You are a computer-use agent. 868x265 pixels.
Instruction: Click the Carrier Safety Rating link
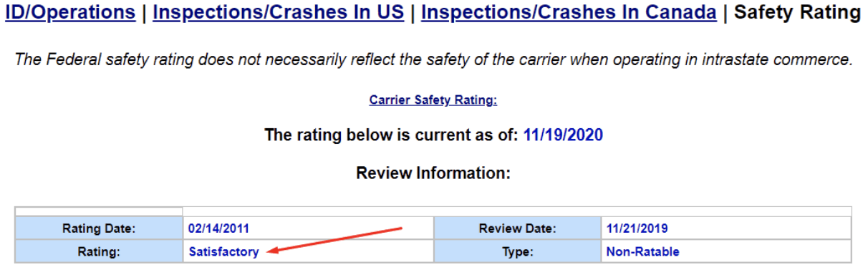tap(433, 100)
